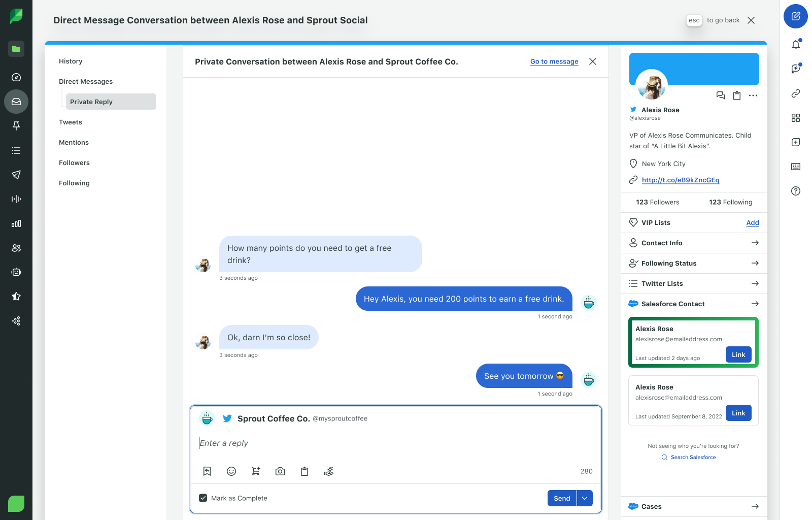Image resolution: width=812 pixels, height=520 pixels.
Task: Open the help question mark icon
Action: 796,191
